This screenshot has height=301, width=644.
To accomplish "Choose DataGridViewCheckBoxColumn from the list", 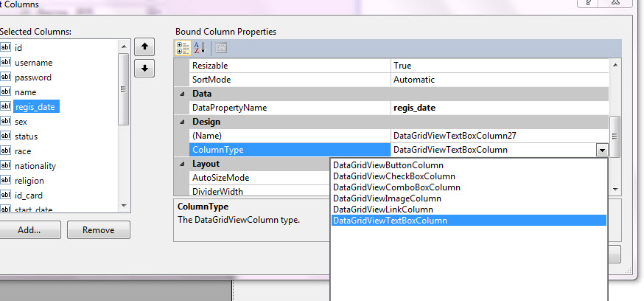I will (x=394, y=176).
